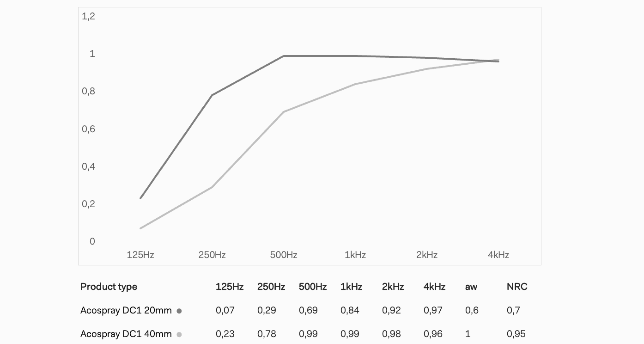Image resolution: width=644 pixels, height=344 pixels.
Task: Select the Acospray DC1 20mm row label
Action: point(126,310)
